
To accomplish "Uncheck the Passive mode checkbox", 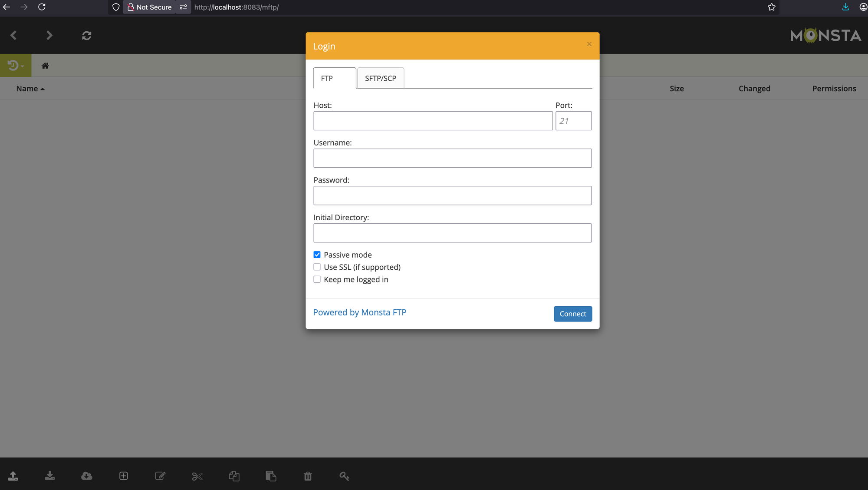I will coord(317,255).
